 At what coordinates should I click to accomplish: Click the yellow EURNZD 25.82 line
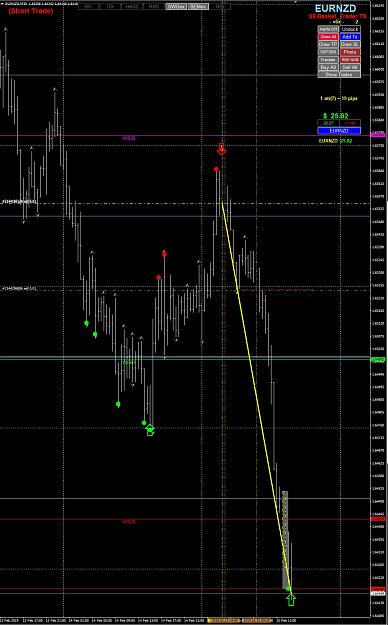(335, 141)
